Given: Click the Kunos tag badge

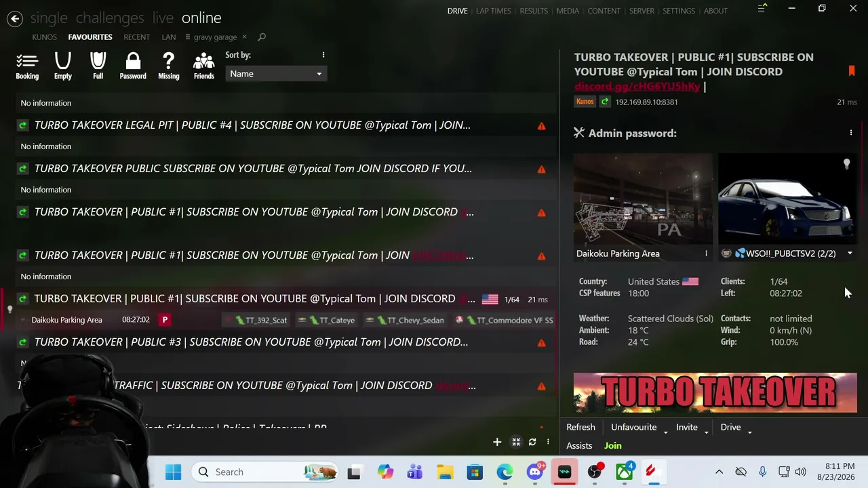Looking at the screenshot, I should (x=585, y=102).
